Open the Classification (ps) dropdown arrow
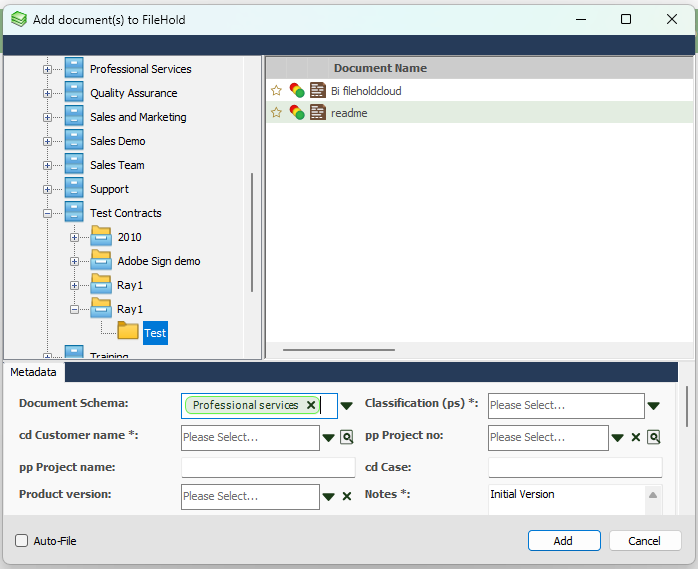This screenshot has height=569, width=698. (x=654, y=405)
